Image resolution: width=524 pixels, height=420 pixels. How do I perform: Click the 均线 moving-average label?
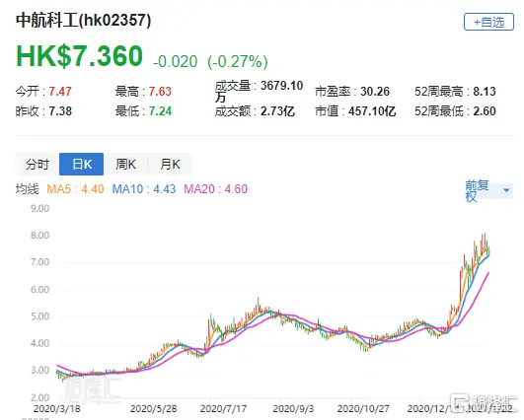click(x=27, y=189)
